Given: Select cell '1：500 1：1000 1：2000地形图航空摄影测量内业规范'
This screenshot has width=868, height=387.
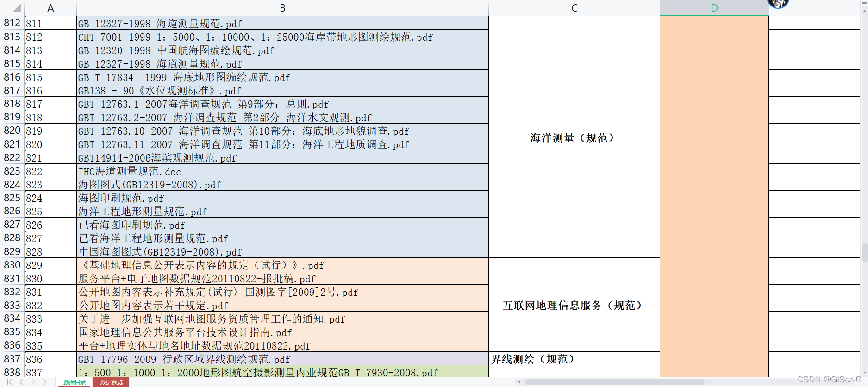Looking at the screenshot, I should 282,372.
